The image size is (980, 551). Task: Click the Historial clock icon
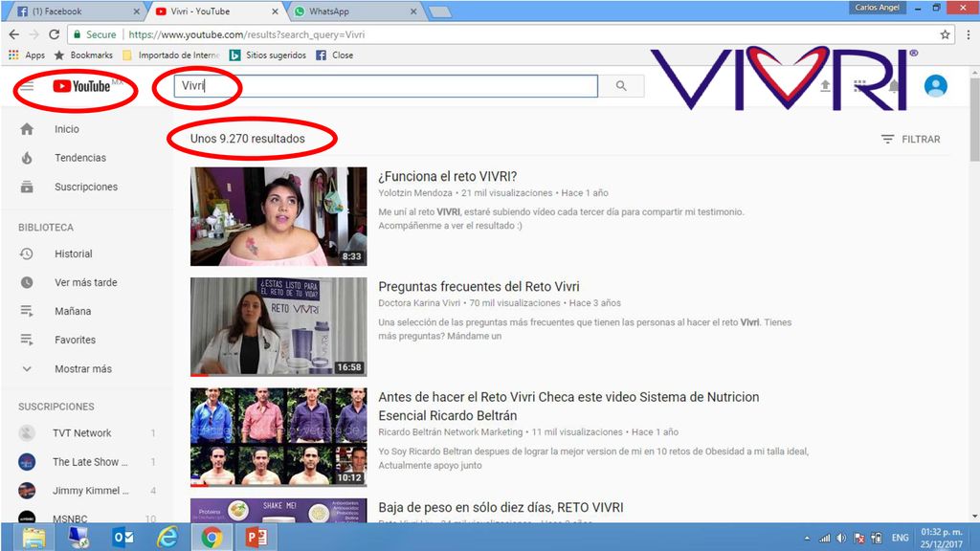[27, 253]
